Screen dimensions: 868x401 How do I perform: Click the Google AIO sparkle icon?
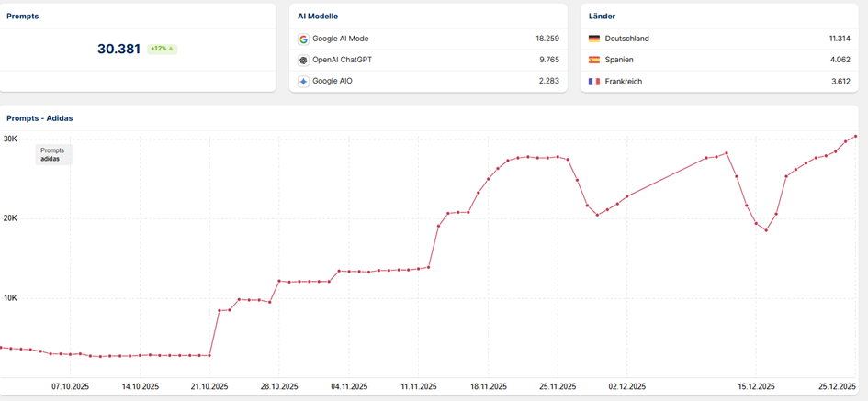click(x=303, y=82)
